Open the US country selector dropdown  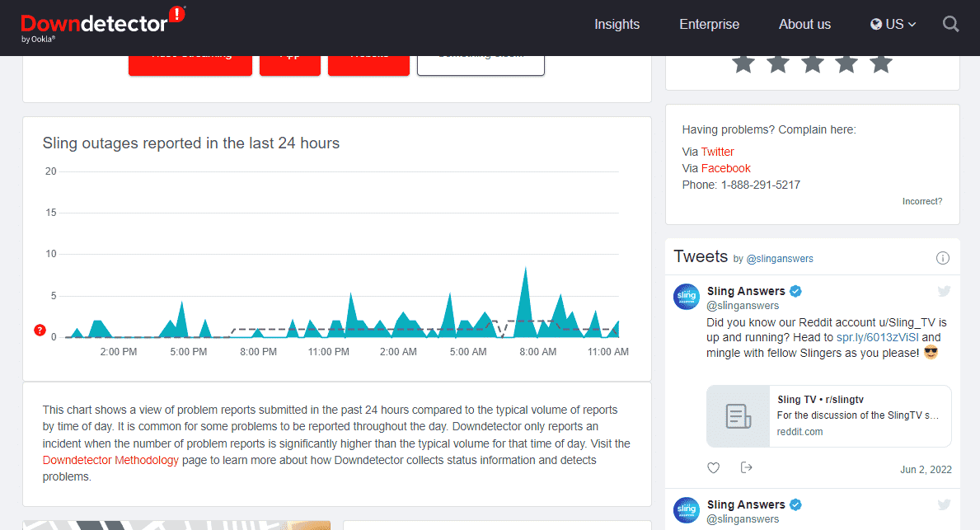(x=893, y=25)
